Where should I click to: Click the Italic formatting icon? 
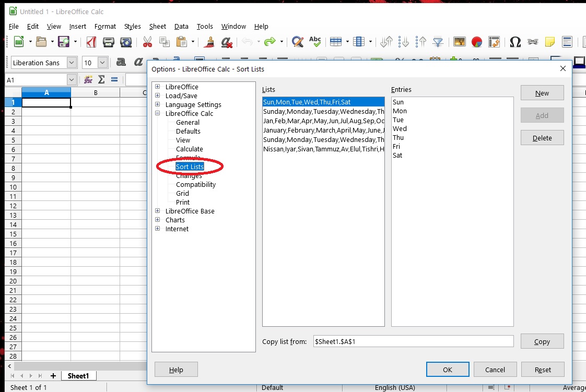pos(138,62)
